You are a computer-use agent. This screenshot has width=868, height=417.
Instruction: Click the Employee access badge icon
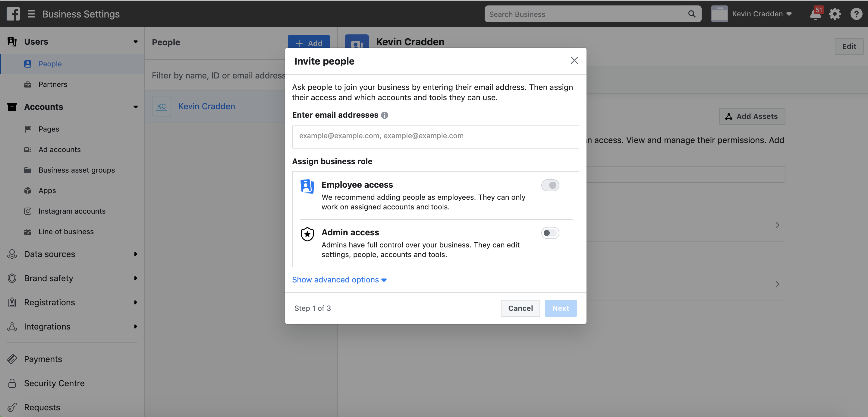coord(307,186)
